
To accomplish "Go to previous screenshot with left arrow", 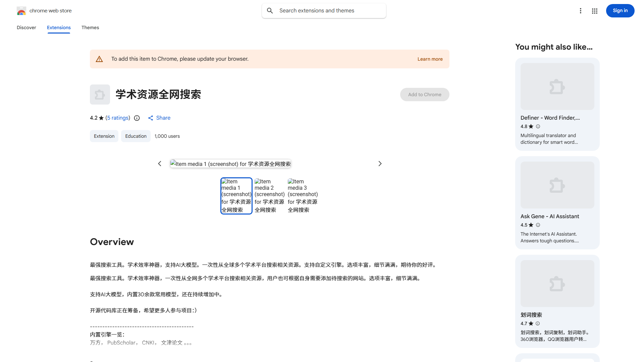I will tap(160, 164).
